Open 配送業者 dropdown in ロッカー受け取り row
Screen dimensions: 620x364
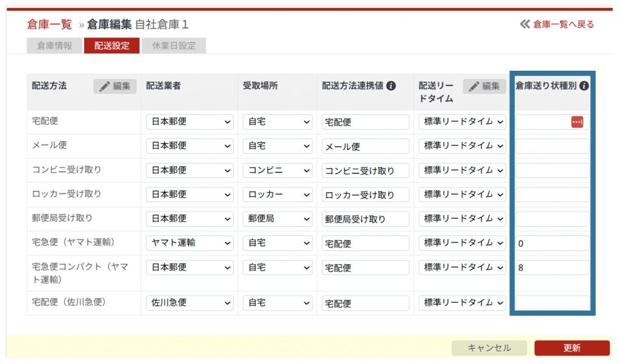(190, 195)
